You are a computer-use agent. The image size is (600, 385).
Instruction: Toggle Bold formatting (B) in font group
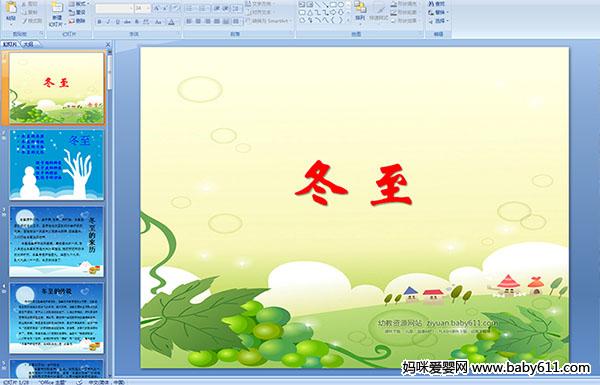[99, 22]
